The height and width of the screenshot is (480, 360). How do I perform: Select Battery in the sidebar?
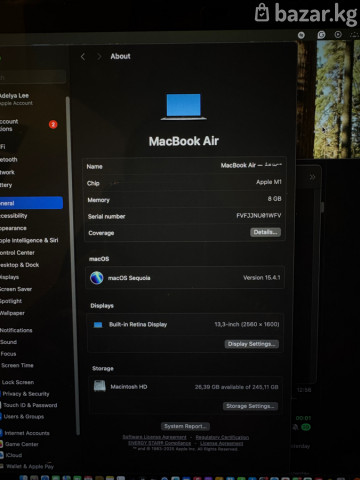[6, 185]
